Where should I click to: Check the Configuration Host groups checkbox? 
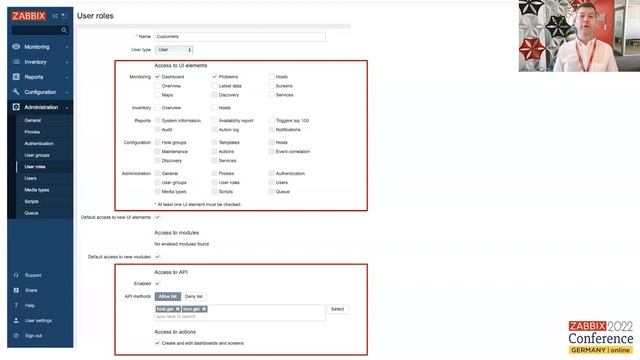click(x=157, y=142)
